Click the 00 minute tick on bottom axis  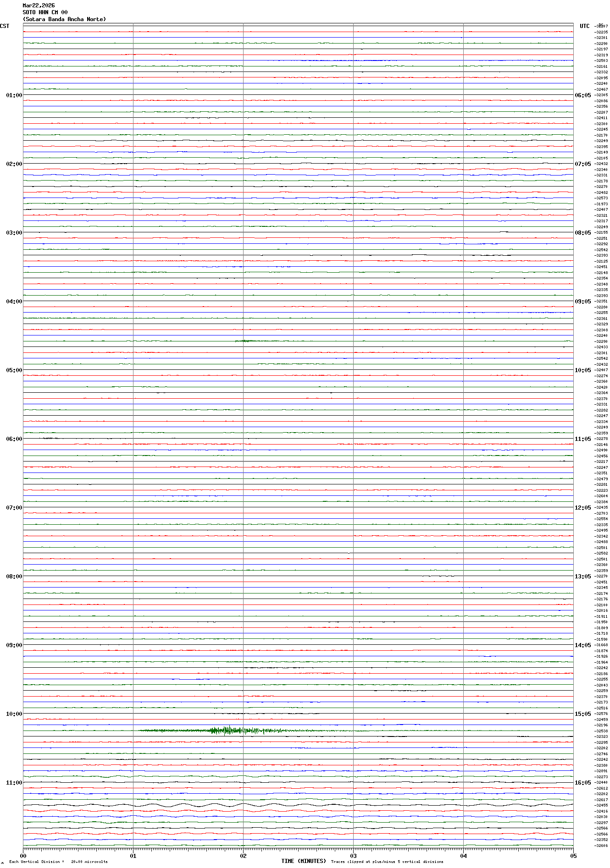(x=23, y=856)
